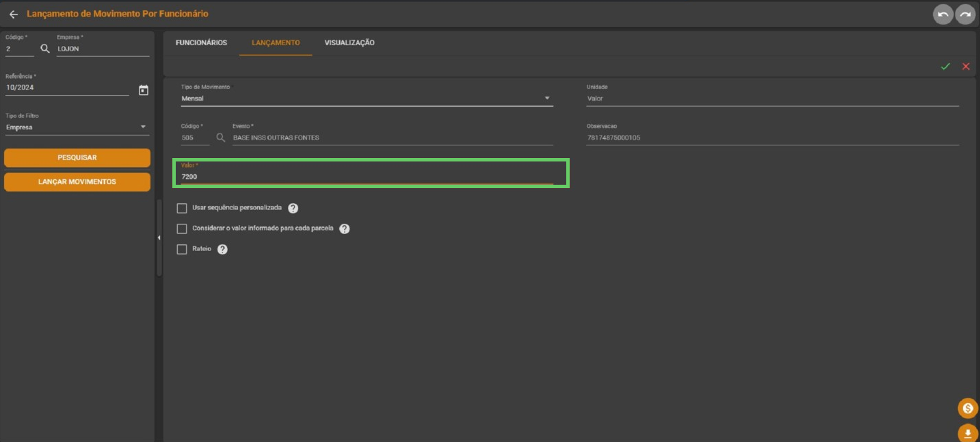This screenshot has width=980, height=442.
Task: Check Considerar o valor informado para cada parcela
Action: pyautogui.click(x=182, y=229)
